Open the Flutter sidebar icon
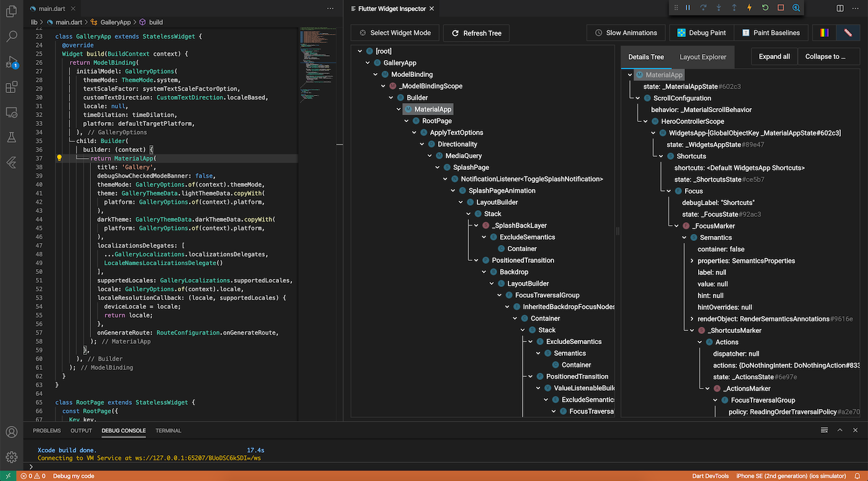868x481 pixels. click(12, 162)
